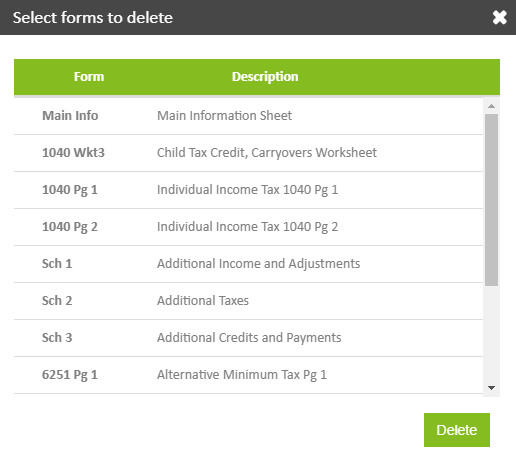Pick the Sch 1 form entry
Image resolution: width=516 pixels, height=471 pixels.
(248, 264)
